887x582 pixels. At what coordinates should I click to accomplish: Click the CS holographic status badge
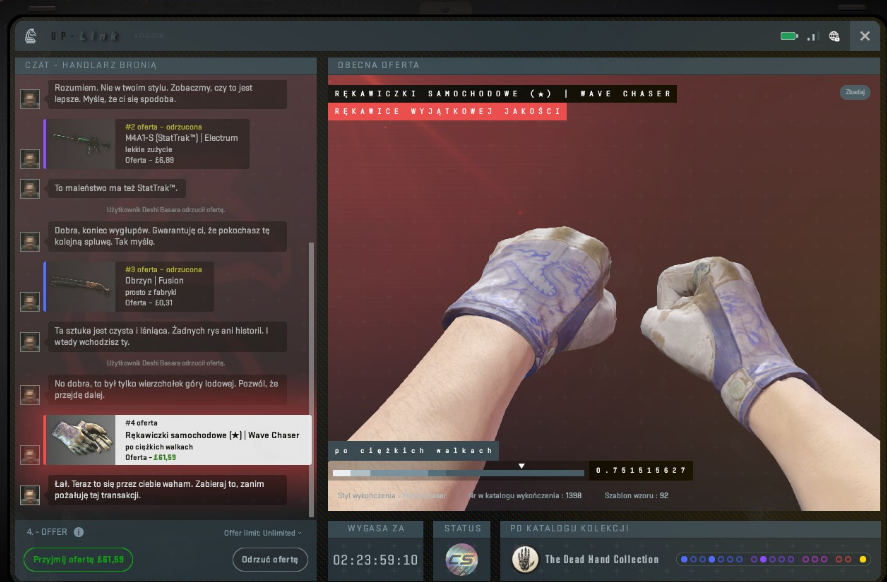[462, 560]
